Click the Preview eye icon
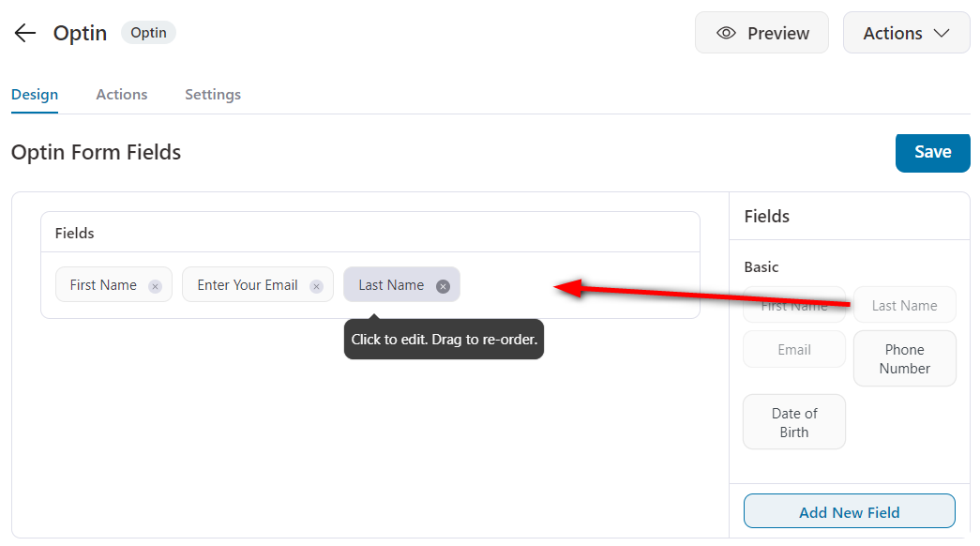This screenshot has width=980, height=546. coord(726,32)
